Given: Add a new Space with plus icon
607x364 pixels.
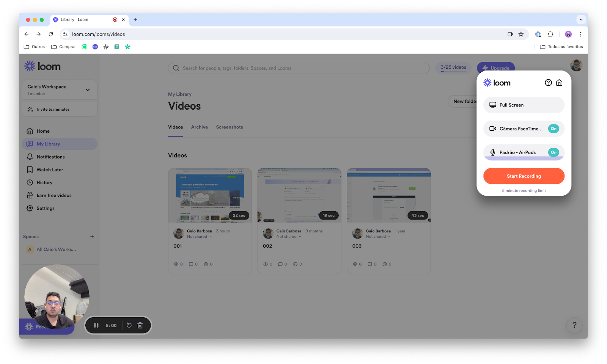Looking at the screenshot, I should [x=92, y=237].
